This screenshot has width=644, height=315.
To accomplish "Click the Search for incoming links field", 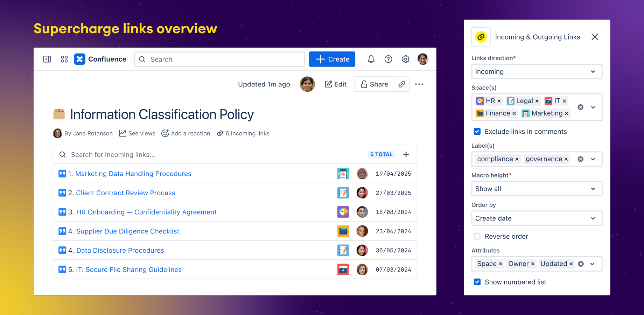I will [210, 155].
